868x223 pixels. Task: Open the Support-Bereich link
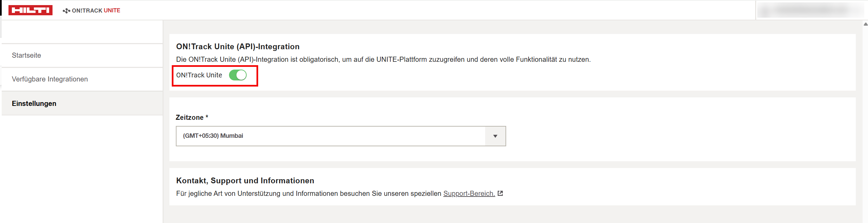(469, 193)
